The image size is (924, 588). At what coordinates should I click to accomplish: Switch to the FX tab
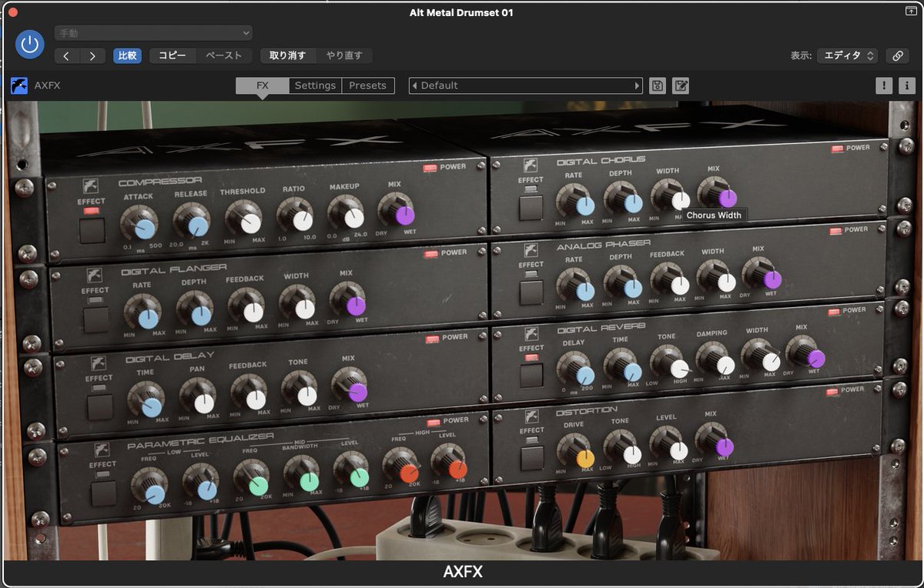[x=263, y=85]
